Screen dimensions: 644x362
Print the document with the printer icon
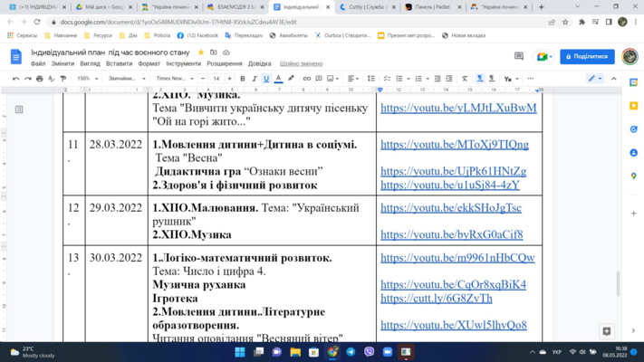click(40, 79)
